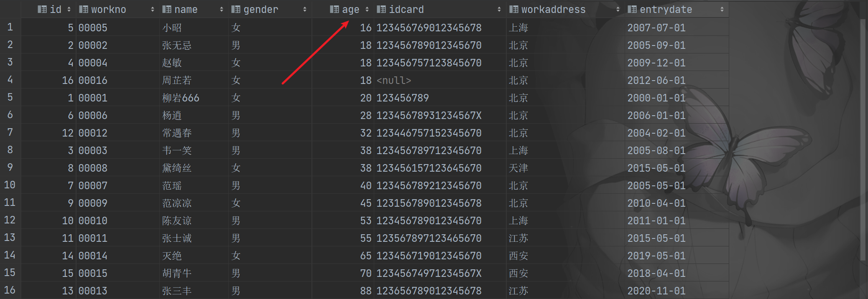Viewport: 868px width, 299px height.
Task: Sort by the workno column arrows
Action: tap(153, 9)
